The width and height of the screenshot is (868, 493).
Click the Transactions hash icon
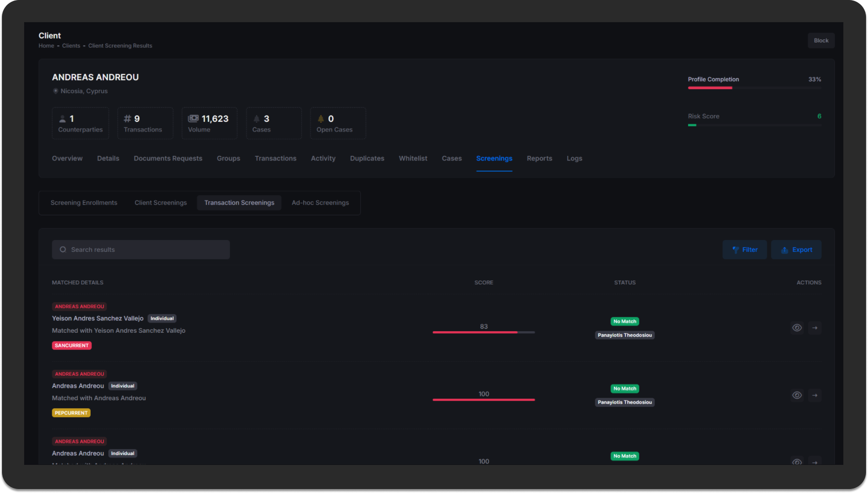pos(127,119)
